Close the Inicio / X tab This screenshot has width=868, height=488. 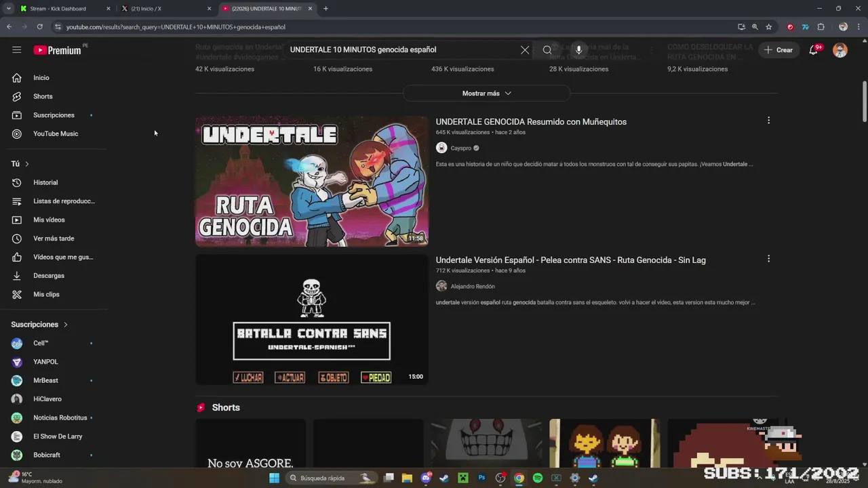tap(209, 9)
